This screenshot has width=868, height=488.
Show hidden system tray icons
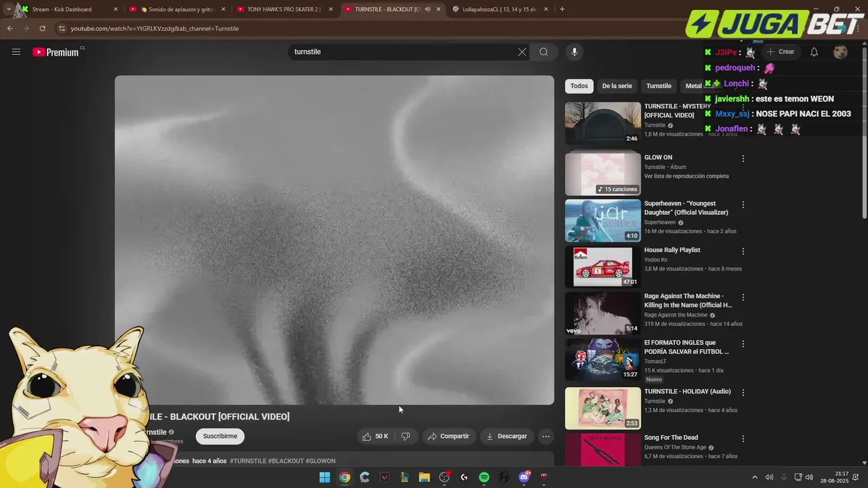click(755, 477)
